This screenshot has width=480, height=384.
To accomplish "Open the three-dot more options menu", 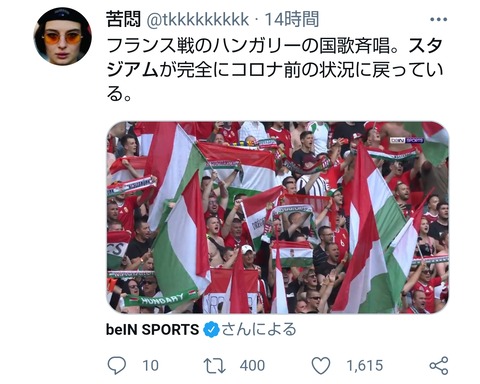I will click(438, 19).
